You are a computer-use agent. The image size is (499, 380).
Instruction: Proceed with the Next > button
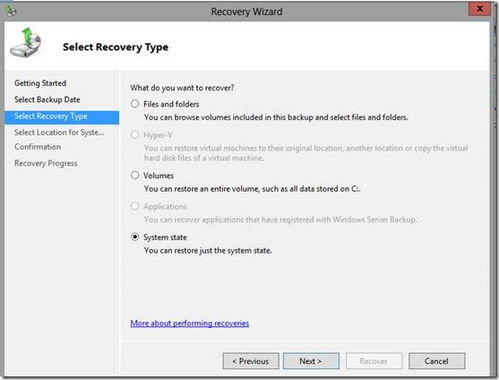[311, 361]
